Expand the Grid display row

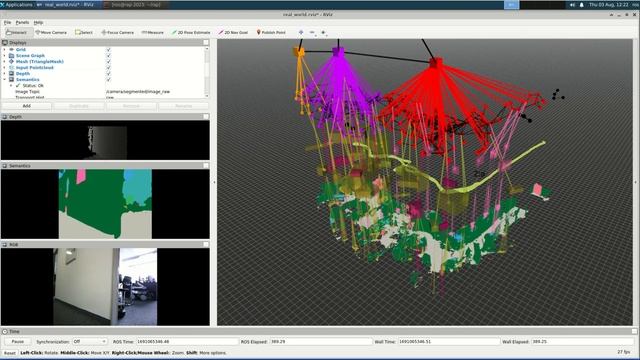point(4,49)
